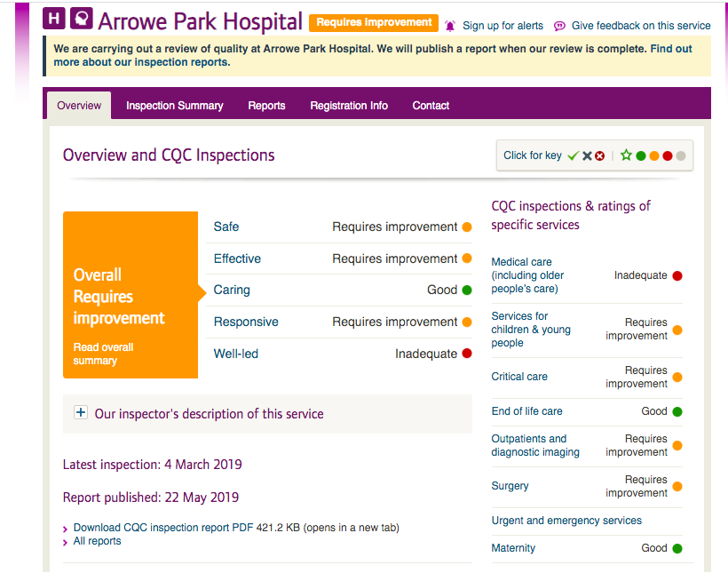The image size is (728, 573).
Task: Click the alert bell icon
Action: click(x=450, y=26)
